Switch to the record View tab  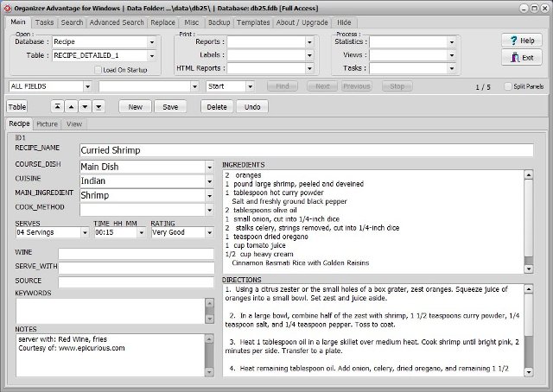pyautogui.click(x=74, y=124)
